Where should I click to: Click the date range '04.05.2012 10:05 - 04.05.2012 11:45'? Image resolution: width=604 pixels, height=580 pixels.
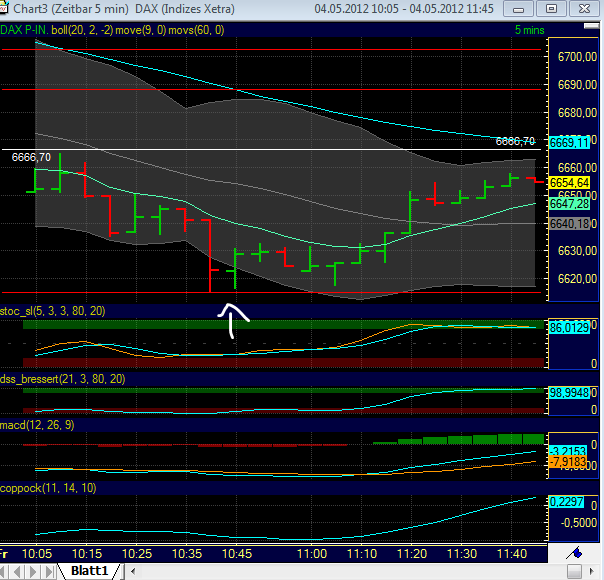pyautogui.click(x=404, y=8)
